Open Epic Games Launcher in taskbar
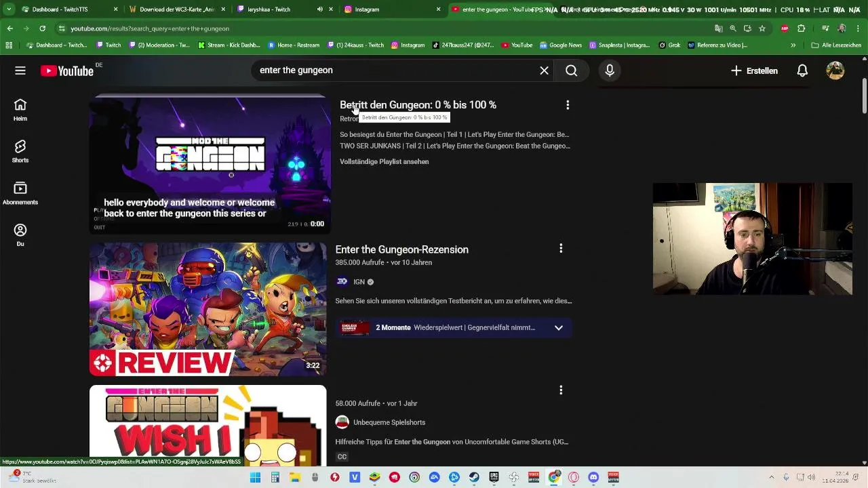Screen dimensions: 868x488 tap(494, 477)
